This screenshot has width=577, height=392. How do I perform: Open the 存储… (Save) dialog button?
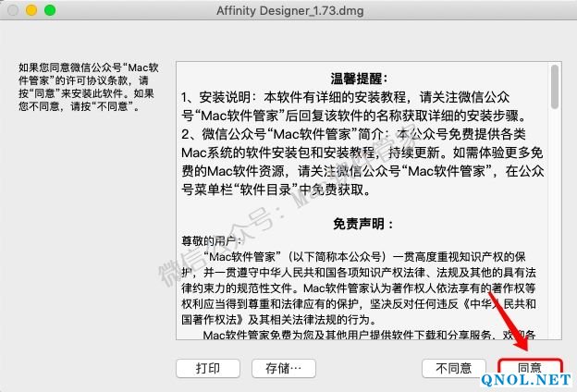tap(283, 368)
